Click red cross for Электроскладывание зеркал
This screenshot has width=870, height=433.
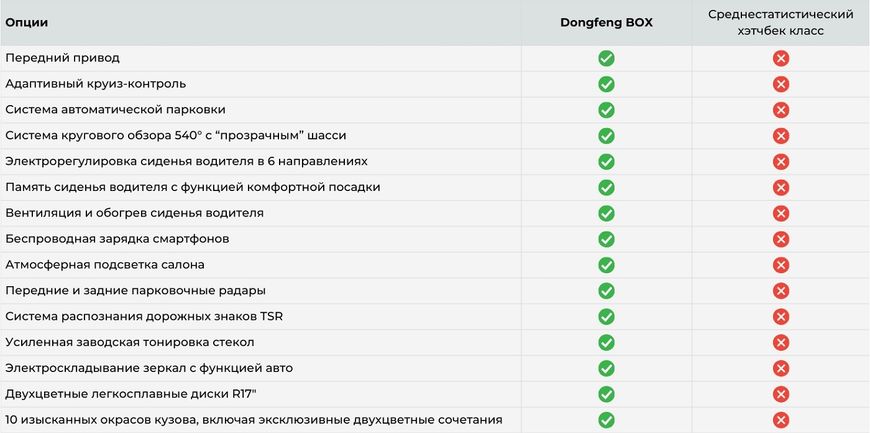[781, 368]
